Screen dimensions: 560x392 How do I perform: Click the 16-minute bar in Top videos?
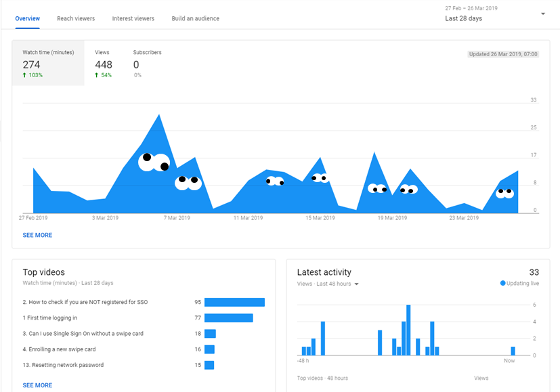[x=209, y=349]
